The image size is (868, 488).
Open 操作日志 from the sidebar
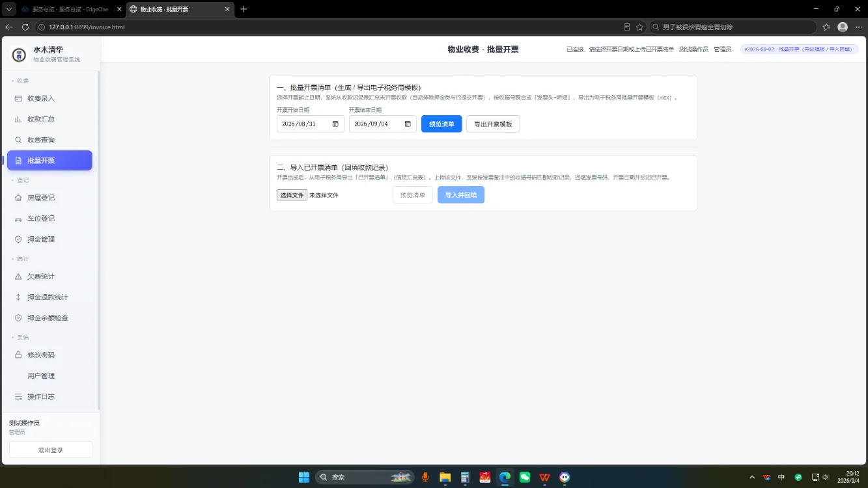point(49,397)
